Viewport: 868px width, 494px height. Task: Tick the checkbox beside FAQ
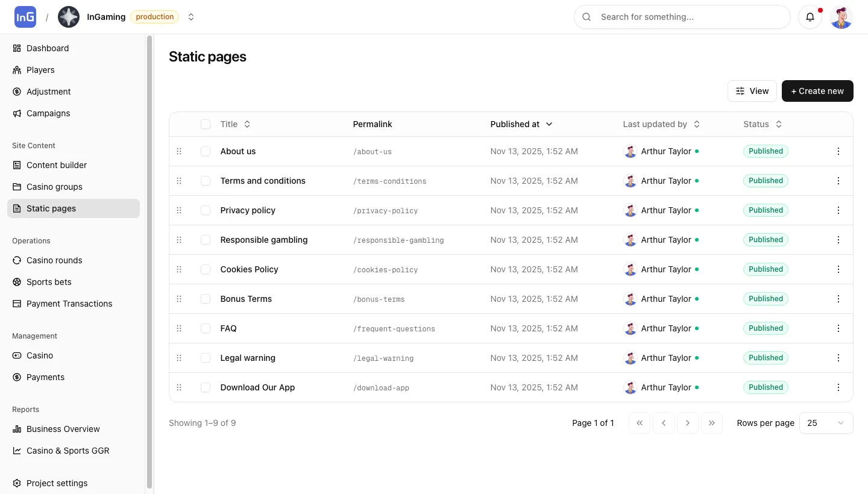point(206,328)
